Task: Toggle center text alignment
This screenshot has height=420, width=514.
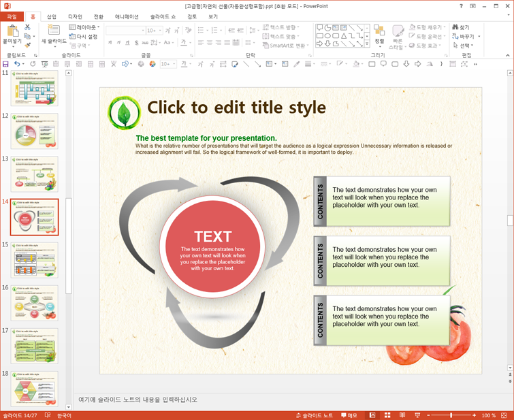Action: (x=210, y=42)
